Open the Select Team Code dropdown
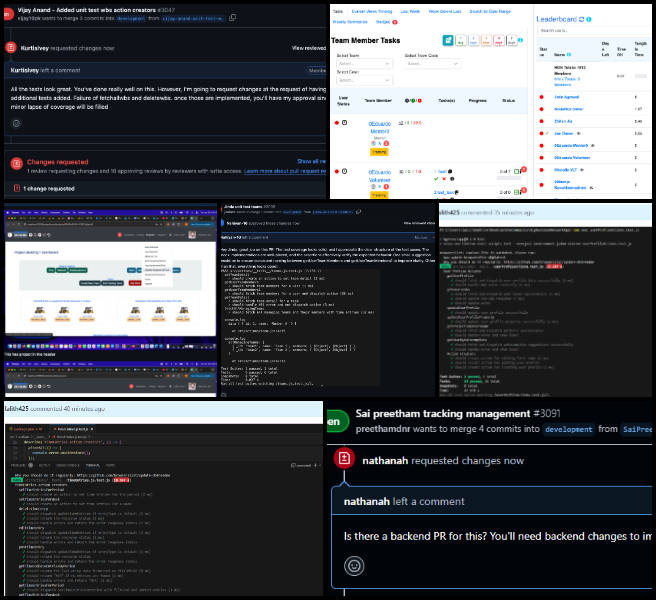 pos(432,64)
